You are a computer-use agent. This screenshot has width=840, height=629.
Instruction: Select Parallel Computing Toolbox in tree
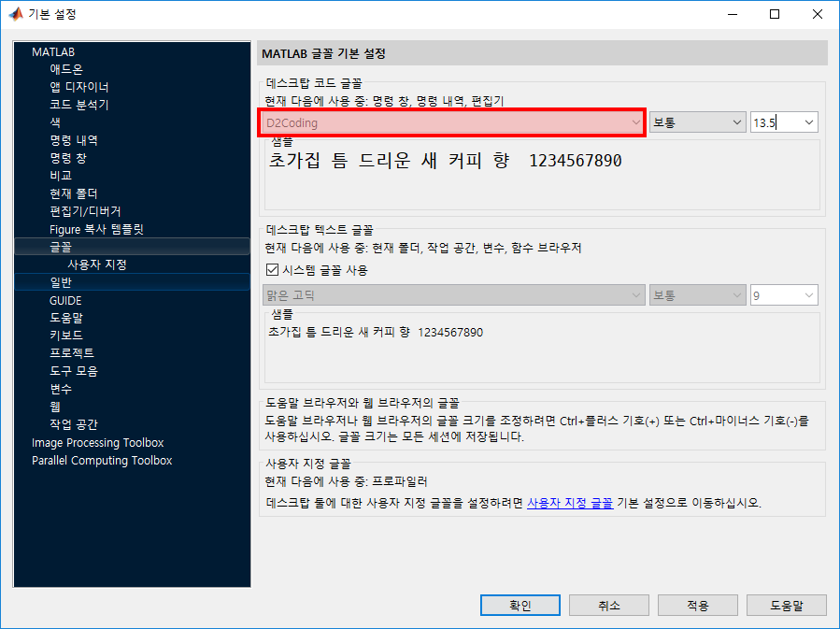coord(102,460)
